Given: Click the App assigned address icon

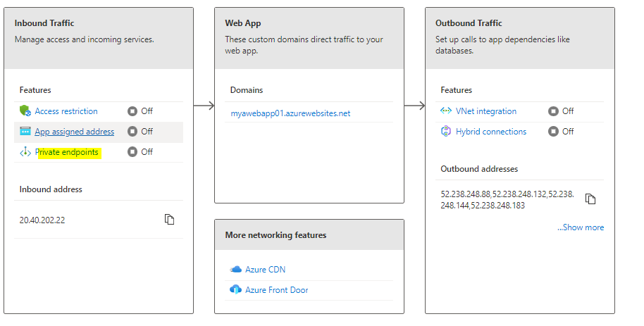Looking at the screenshot, I should (x=25, y=132).
